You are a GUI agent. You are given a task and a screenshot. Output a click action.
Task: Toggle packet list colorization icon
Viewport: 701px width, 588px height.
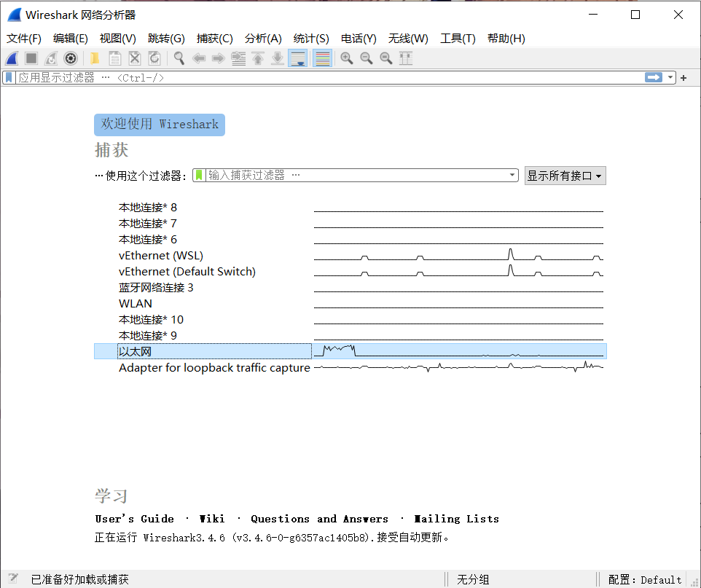pos(322,58)
